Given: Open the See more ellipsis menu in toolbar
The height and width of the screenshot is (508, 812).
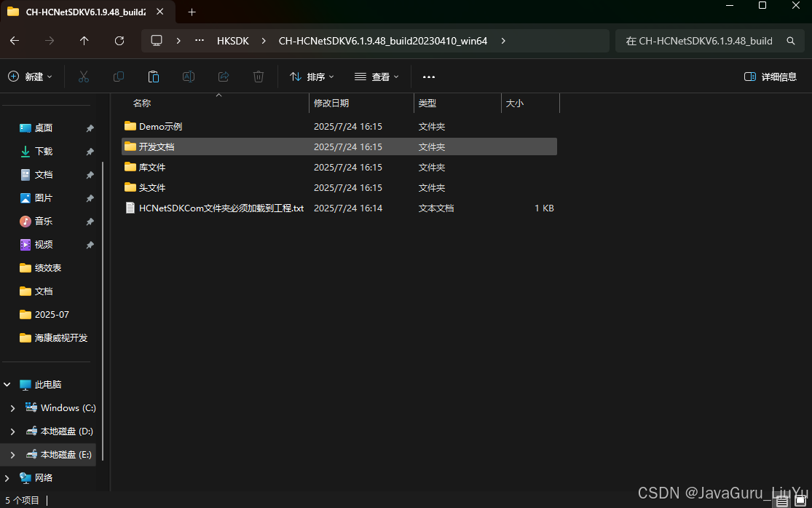Looking at the screenshot, I should click(x=429, y=77).
